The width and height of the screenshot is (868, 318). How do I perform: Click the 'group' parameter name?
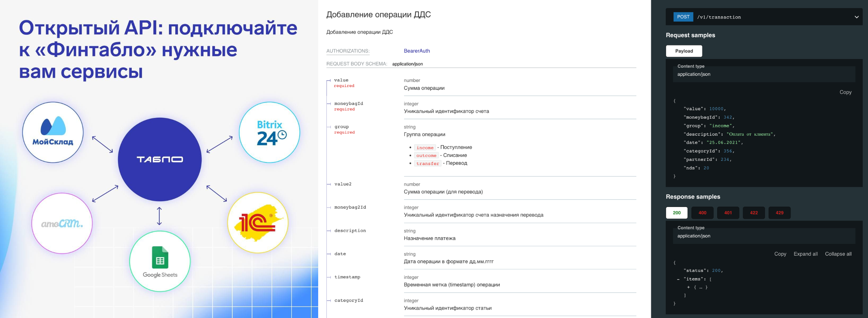(x=341, y=127)
